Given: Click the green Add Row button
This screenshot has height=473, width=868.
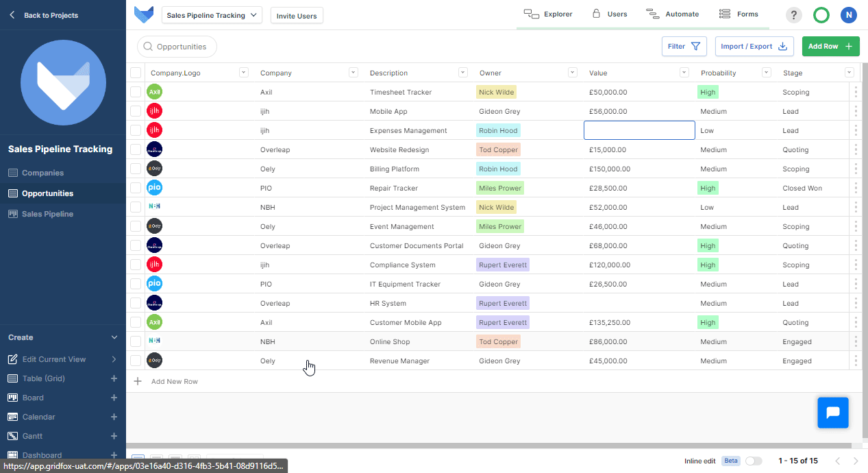Looking at the screenshot, I should point(830,47).
